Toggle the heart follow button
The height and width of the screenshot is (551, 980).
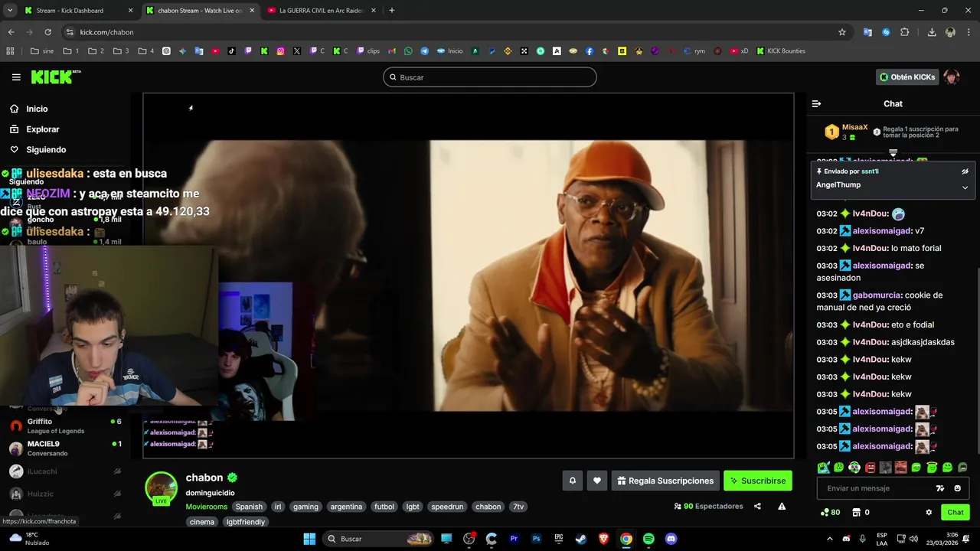(597, 481)
